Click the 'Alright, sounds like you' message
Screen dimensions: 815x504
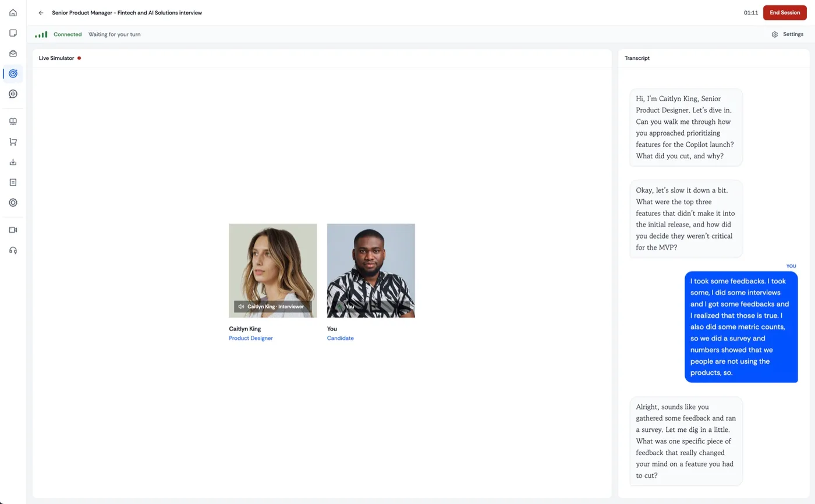(x=686, y=441)
